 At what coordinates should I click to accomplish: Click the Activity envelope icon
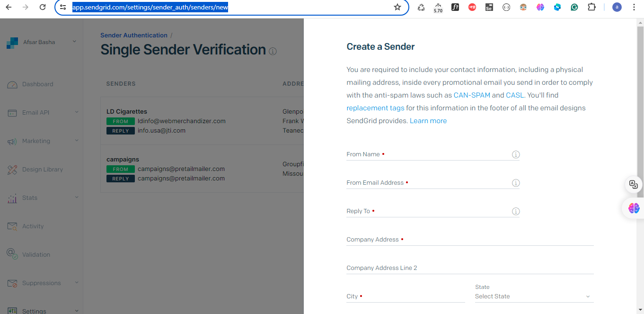12,226
